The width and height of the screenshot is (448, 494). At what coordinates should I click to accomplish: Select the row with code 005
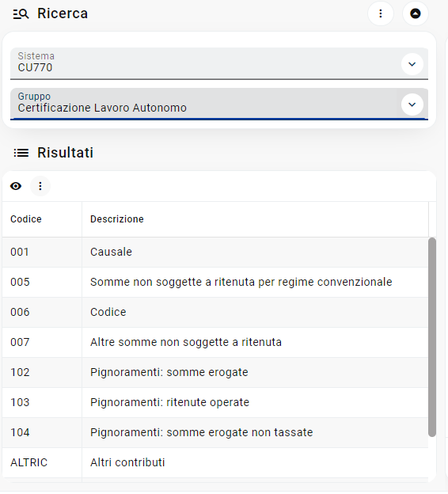click(x=215, y=283)
